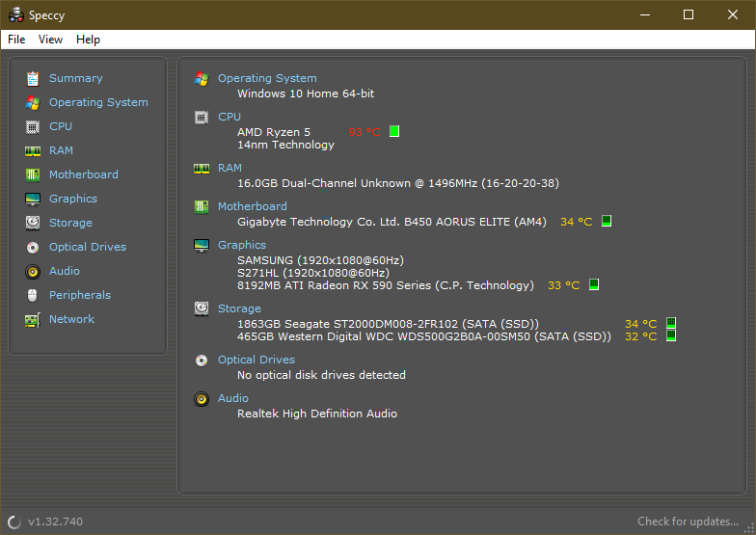The height and width of the screenshot is (535, 756).
Task: Click the Radeon GPU temperature indicator square
Action: [594, 284]
